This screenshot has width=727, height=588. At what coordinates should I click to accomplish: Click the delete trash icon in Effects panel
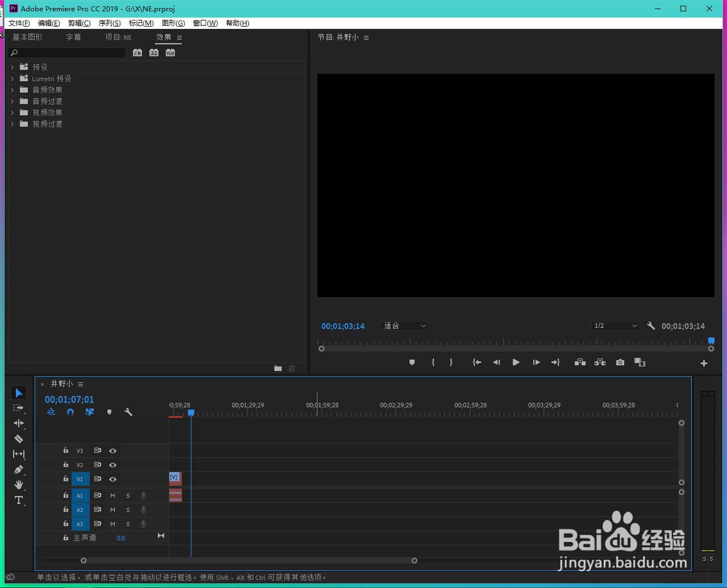[292, 368]
